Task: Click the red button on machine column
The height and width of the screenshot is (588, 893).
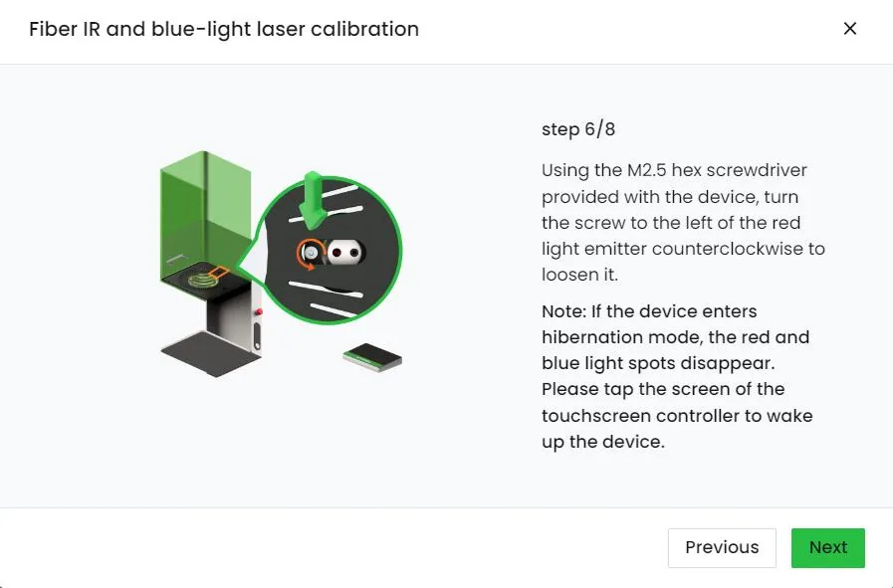Action: pos(259,312)
